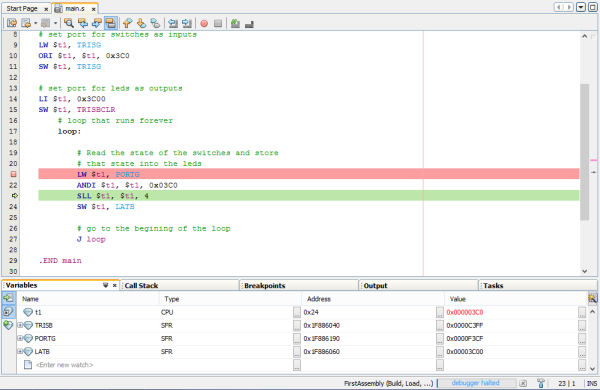Open the ellipsis button beside t1 type

[x=297, y=312]
